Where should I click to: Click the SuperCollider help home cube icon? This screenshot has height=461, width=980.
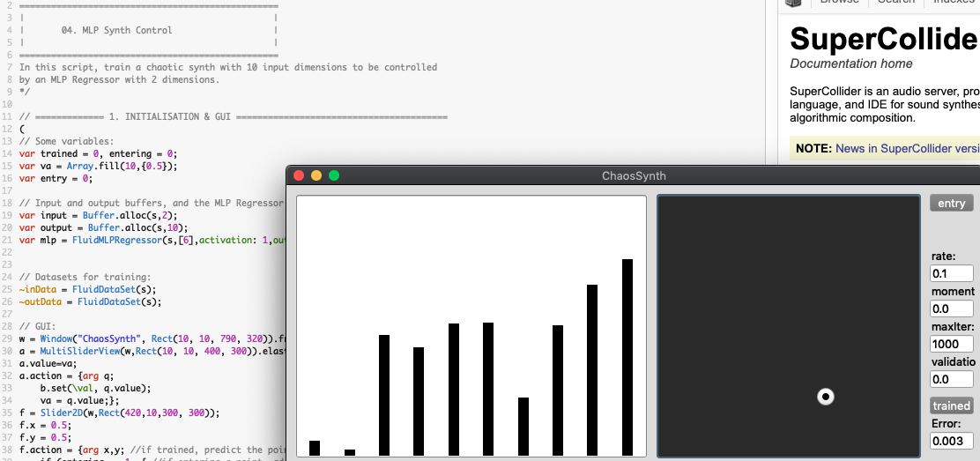(x=793, y=3)
